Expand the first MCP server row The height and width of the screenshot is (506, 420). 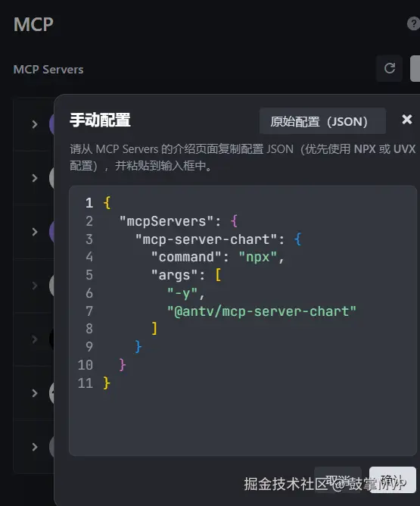tap(35, 124)
